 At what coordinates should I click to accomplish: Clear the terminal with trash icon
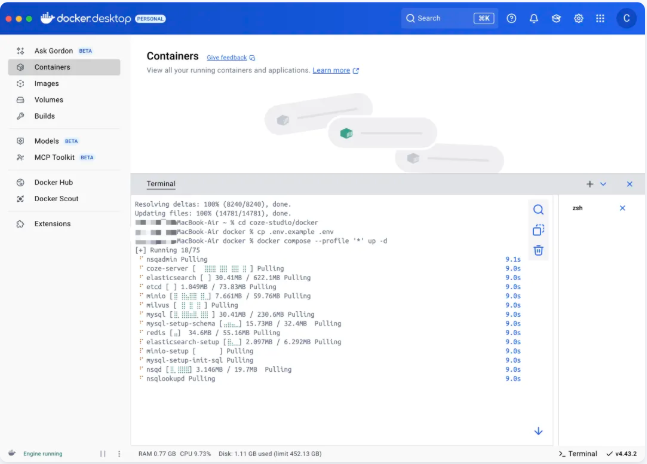[x=538, y=250]
